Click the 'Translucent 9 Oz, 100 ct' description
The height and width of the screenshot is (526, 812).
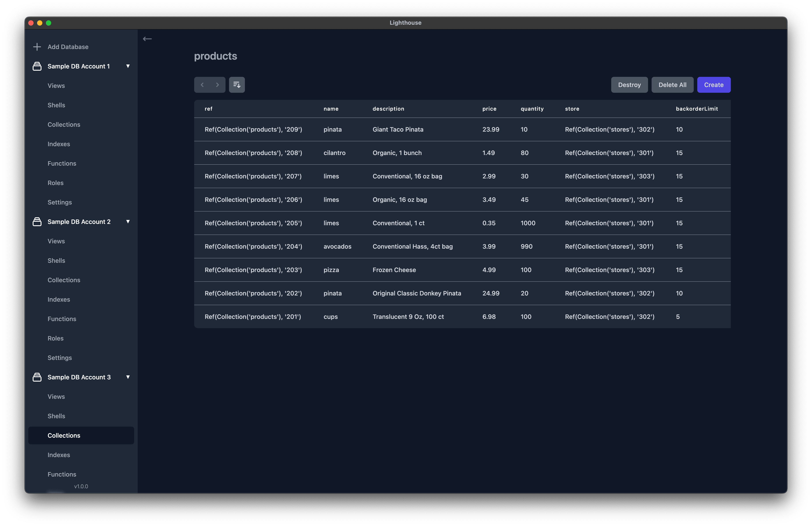(408, 317)
